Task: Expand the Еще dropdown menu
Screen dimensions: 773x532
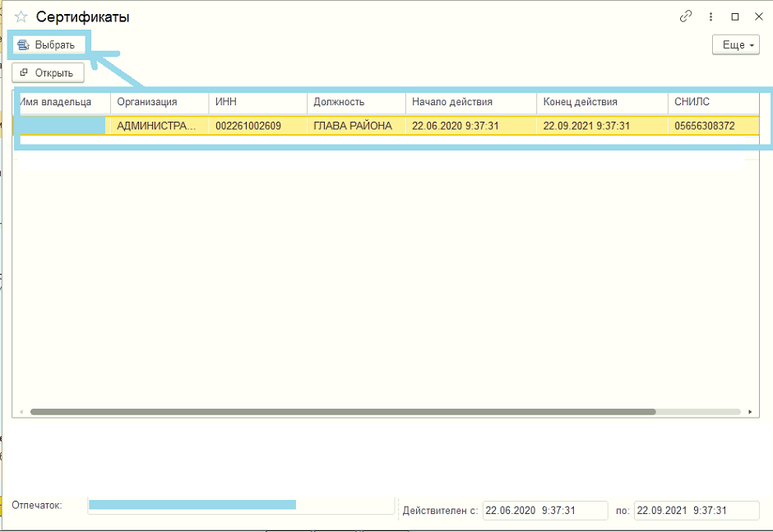Action: click(x=735, y=45)
